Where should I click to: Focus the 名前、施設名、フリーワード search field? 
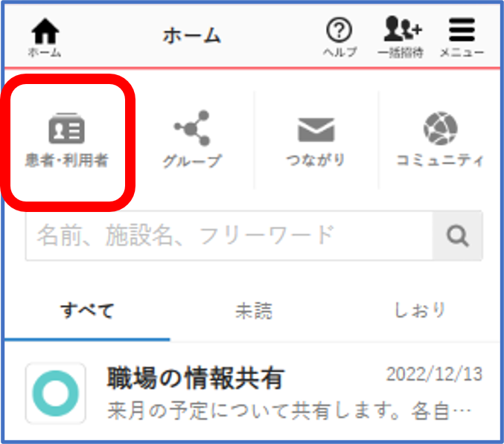click(229, 236)
